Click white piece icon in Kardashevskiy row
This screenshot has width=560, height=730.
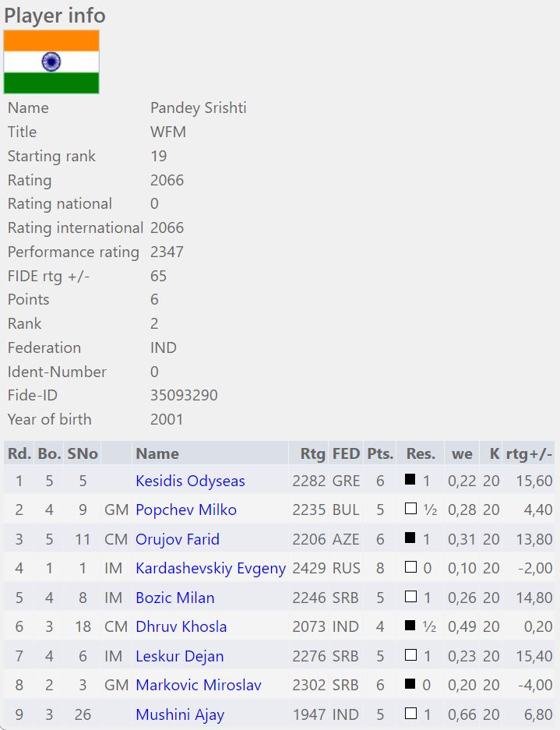(x=410, y=568)
